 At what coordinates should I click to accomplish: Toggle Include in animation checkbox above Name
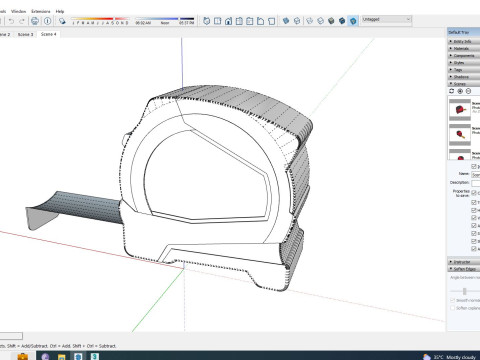pos(474,166)
